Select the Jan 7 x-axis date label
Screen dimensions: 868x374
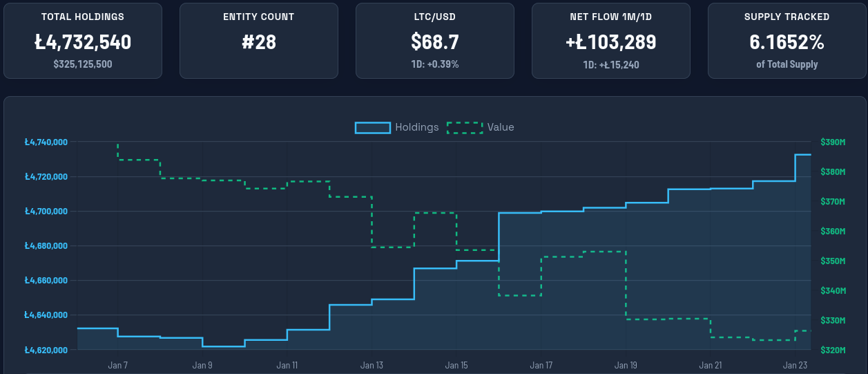118,365
